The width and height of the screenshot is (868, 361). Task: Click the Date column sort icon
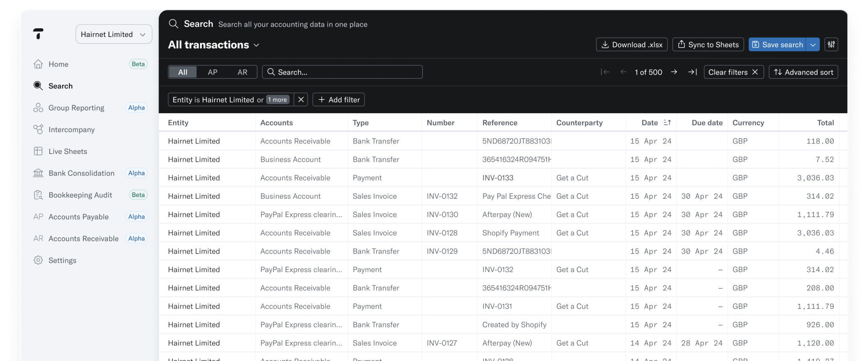[667, 122]
